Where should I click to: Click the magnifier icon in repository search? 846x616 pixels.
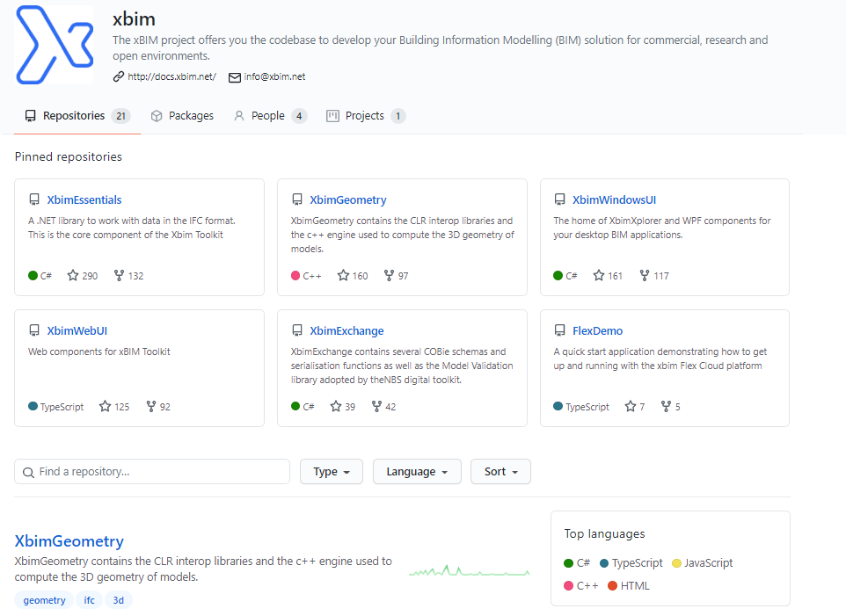click(29, 473)
